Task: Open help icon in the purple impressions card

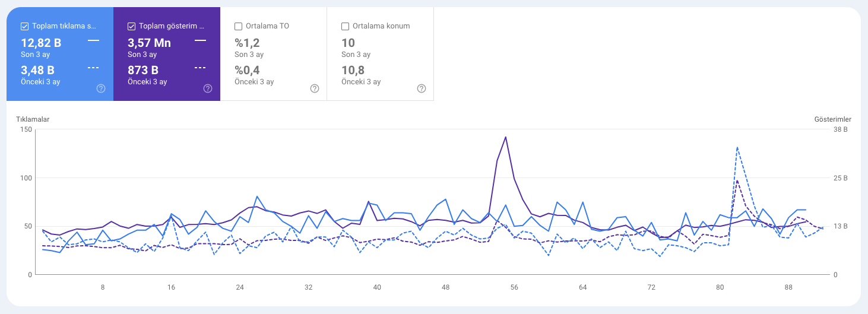Action: (x=208, y=88)
